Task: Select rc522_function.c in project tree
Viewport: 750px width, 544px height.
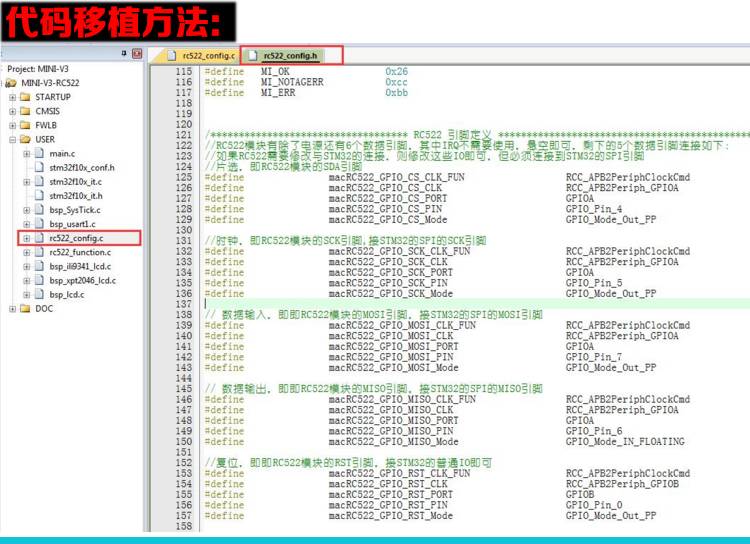Action: point(79,252)
